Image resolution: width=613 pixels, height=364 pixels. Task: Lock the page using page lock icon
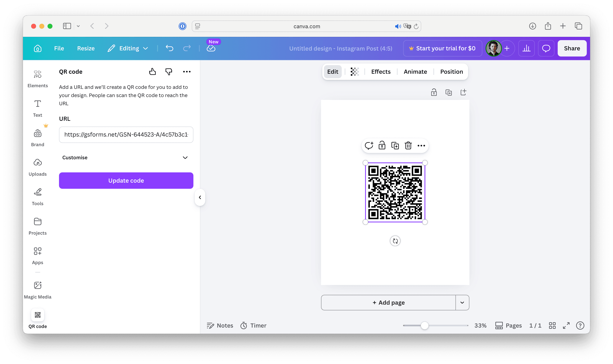[434, 93]
